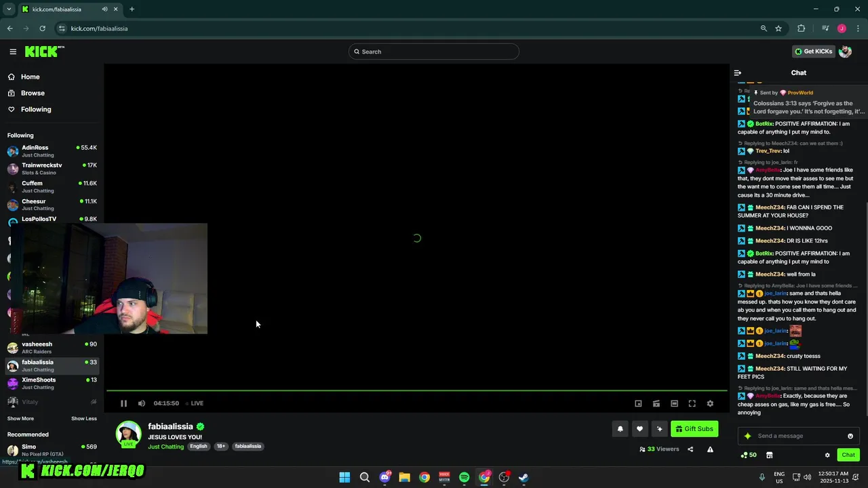Select the fabiaalissia tag
The width and height of the screenshot is (868, 488).
pos(248,446)
